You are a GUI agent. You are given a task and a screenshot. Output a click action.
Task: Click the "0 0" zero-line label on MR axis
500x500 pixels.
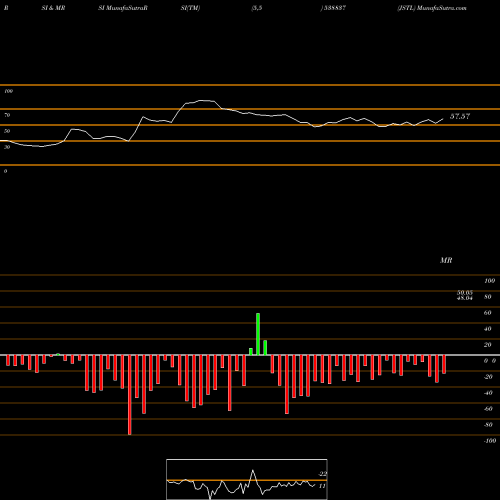490,361
